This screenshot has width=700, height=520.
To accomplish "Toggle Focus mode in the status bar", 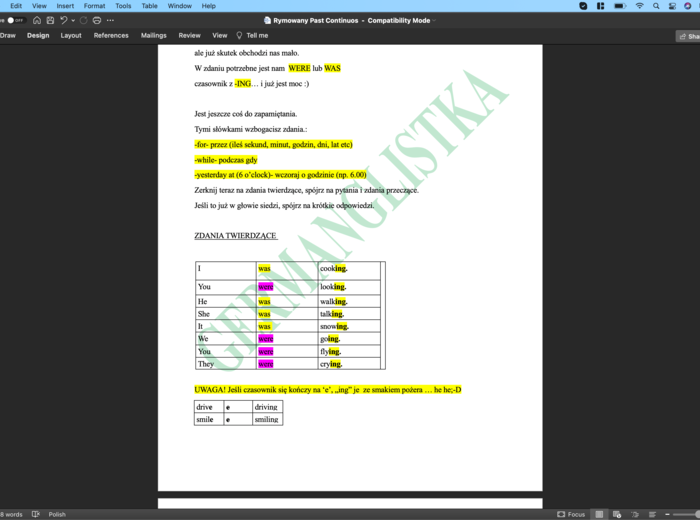I will tap(571, 514).
